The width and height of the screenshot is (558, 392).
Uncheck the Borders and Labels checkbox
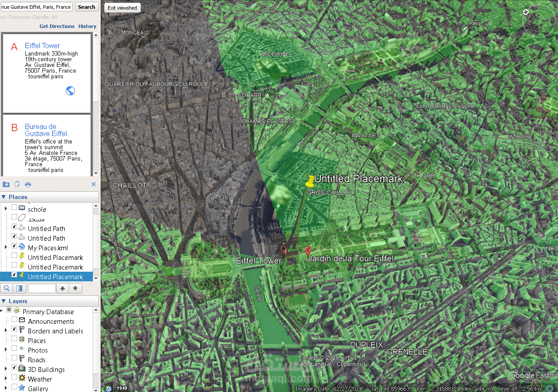click(x=14, y=329)
